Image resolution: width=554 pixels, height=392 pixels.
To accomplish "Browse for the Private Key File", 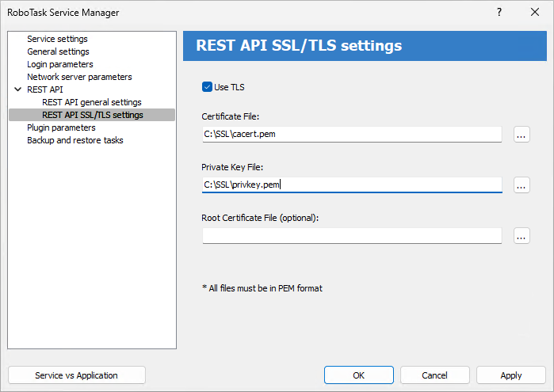I will pos(522,185).
